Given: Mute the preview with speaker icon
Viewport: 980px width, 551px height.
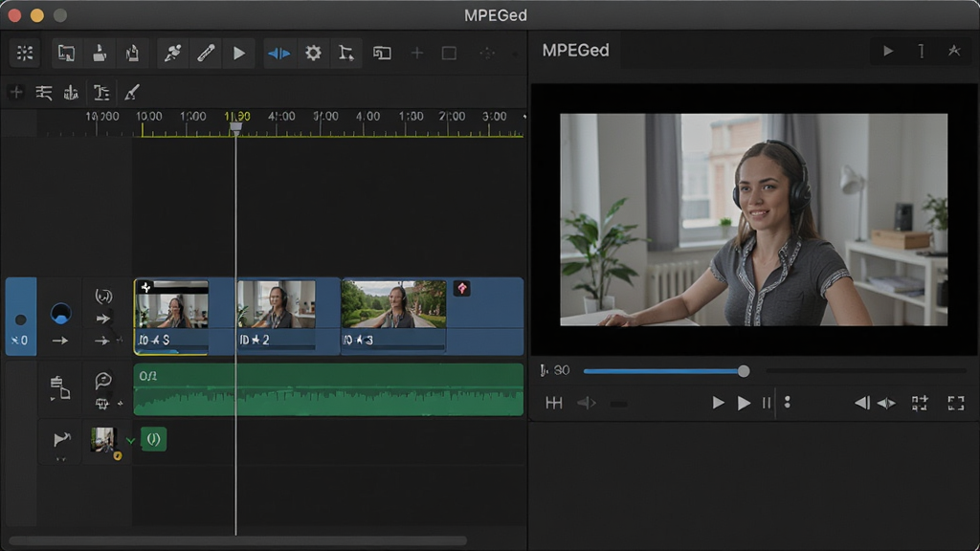Looking at the screenshot, I should (x=587, y=404).
